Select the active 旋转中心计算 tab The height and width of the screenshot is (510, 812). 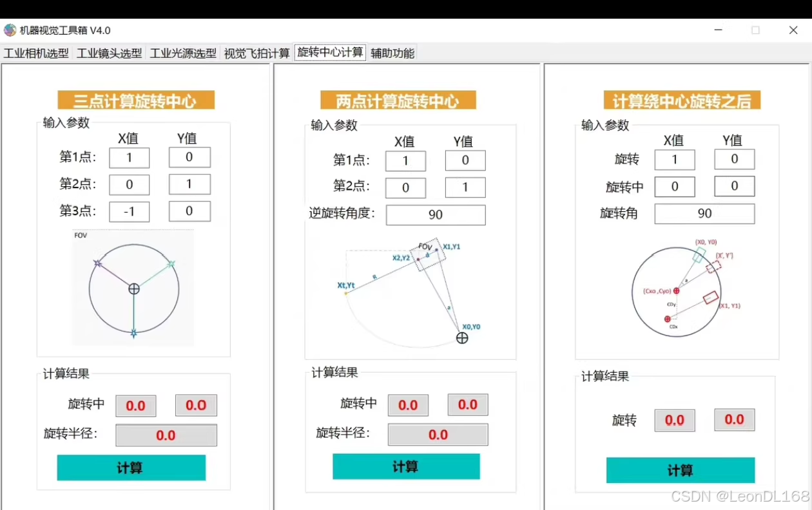pos(329,53)
